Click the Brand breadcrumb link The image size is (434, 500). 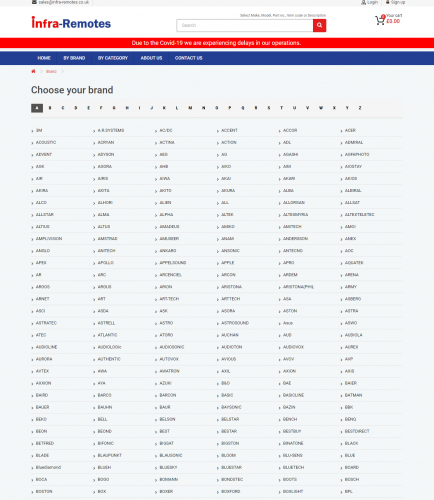[x=51, y=71]
